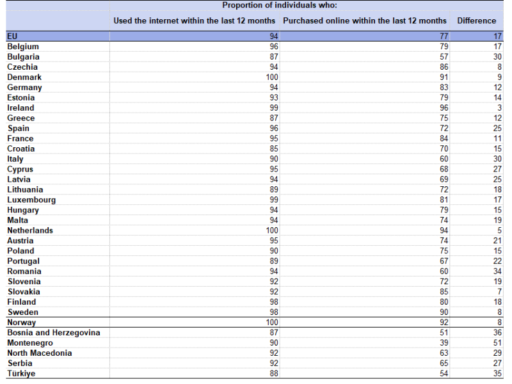The width and height of the screenshot is (512, 384).
Task: Click Luxembourg's purchased online value 81
Action: tap(444, 200)
